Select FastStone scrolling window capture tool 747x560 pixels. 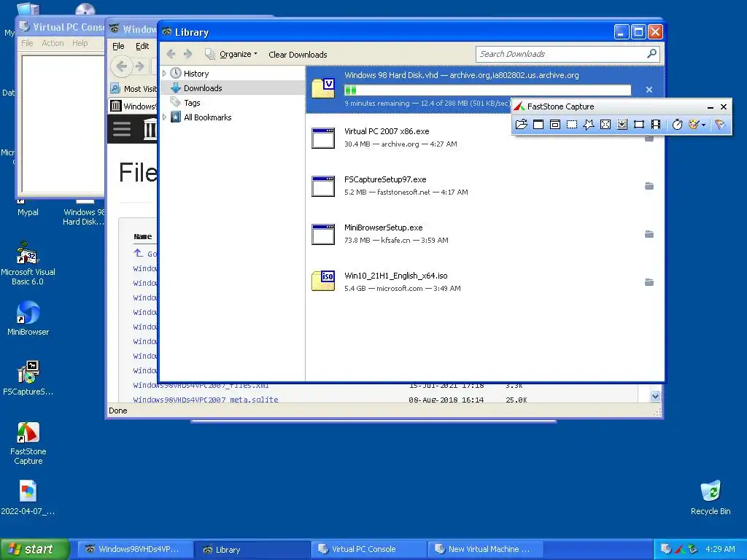coord(622,124)
